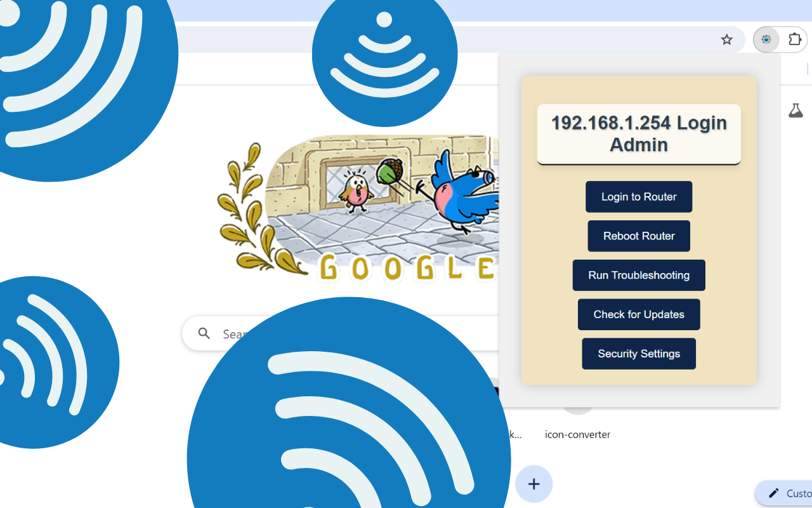This screenshot has width=812, height=508.
Task: Click Login to Router
Action: [x=639, y=197]
